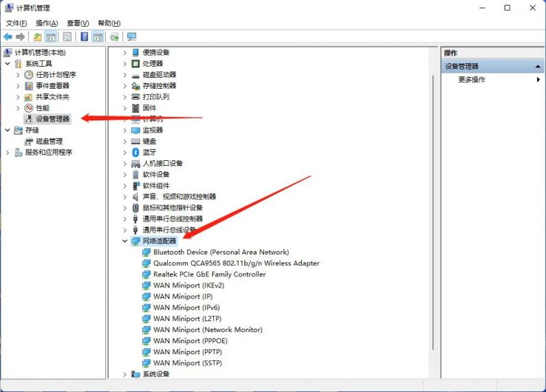Expand the 存储控制器 node
This screenshot has height=392, width=546.
point(124,86)
